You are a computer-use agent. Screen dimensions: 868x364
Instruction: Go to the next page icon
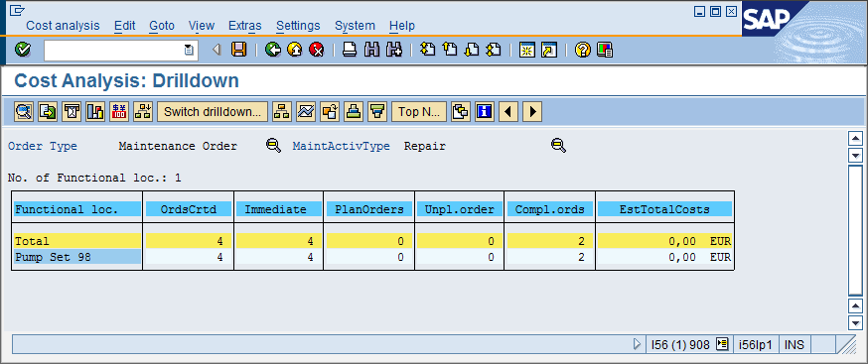pyautogui.click(x=471, y=50)
